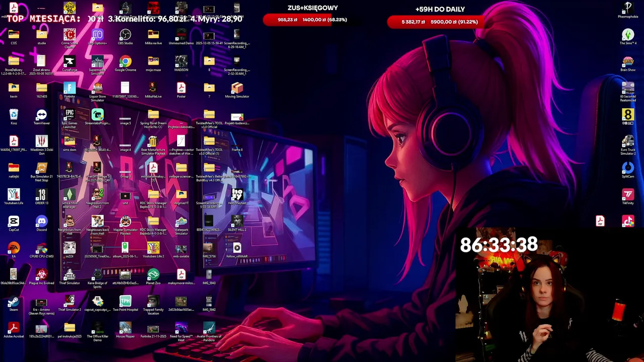
Task: Launch Unmourned Demo shortcut
Action: 181,36
